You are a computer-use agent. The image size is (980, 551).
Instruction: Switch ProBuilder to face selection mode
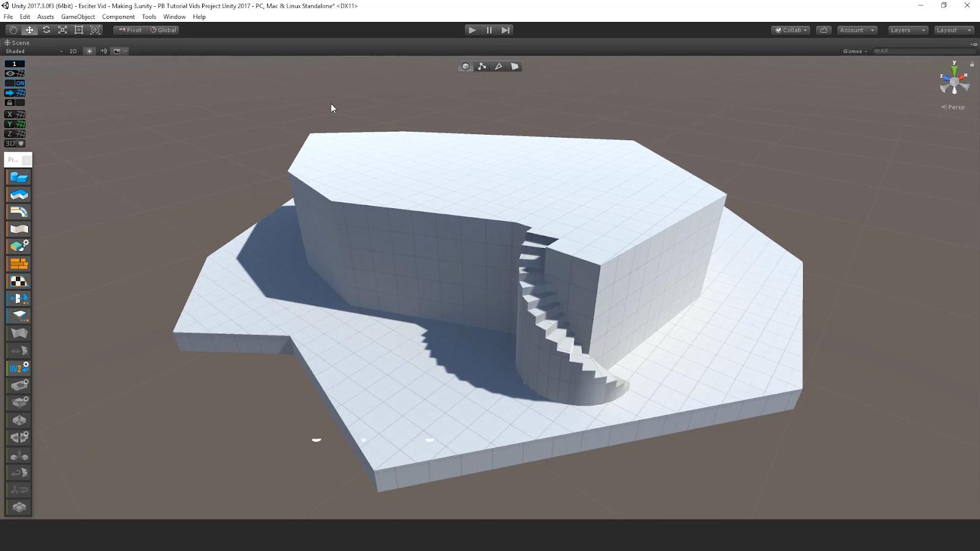(x=515, y=66)
